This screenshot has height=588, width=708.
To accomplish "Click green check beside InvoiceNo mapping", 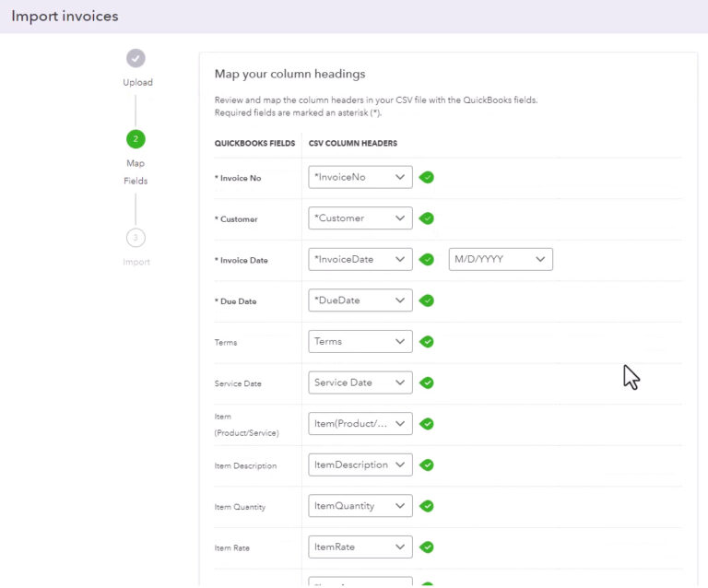I will (426, 177).
